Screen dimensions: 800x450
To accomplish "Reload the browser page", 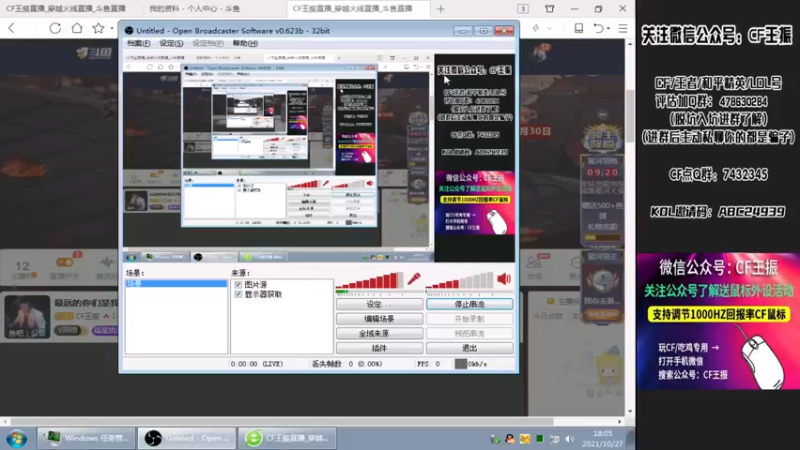I will (x=55, y=28).
